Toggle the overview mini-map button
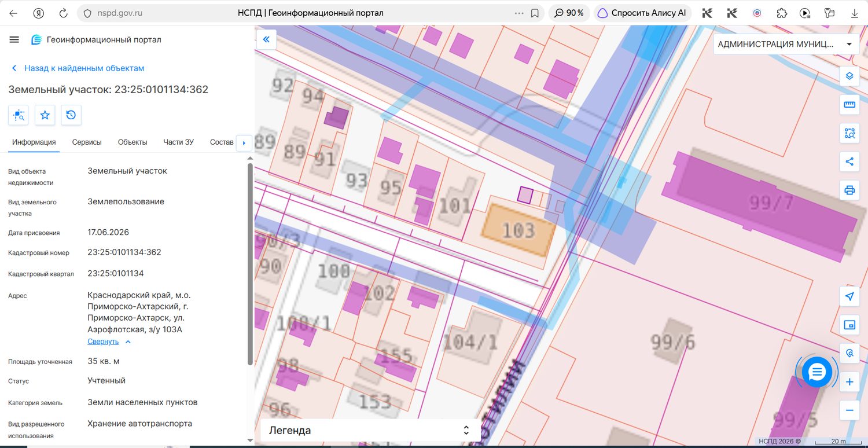This screenshot has width=868, height=448. [849, 325]
